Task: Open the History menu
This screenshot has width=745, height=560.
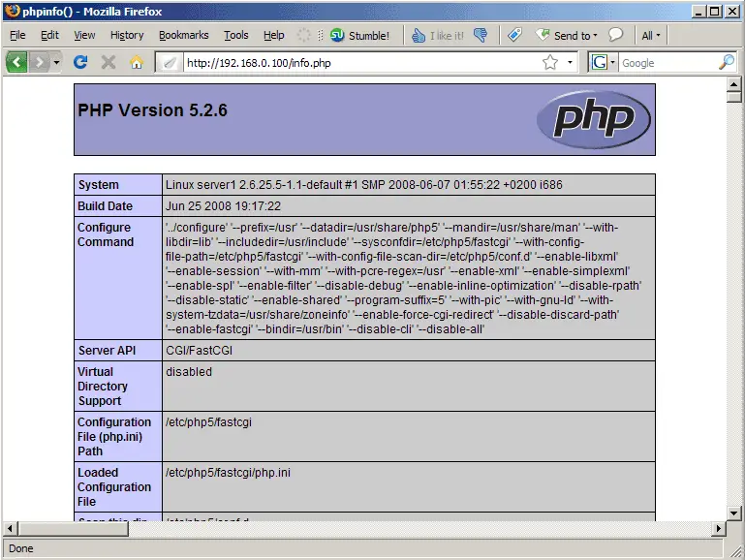Action: tap(127, 35)
